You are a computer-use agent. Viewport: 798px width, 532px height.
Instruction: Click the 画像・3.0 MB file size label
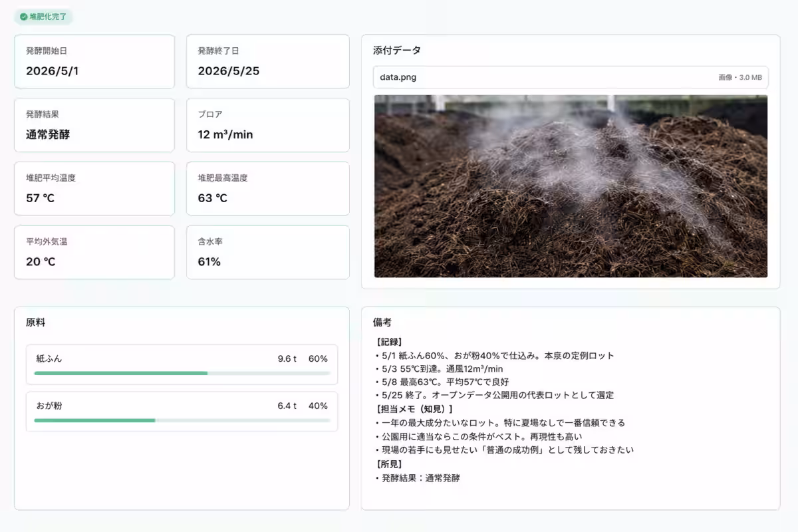point(740,78)
